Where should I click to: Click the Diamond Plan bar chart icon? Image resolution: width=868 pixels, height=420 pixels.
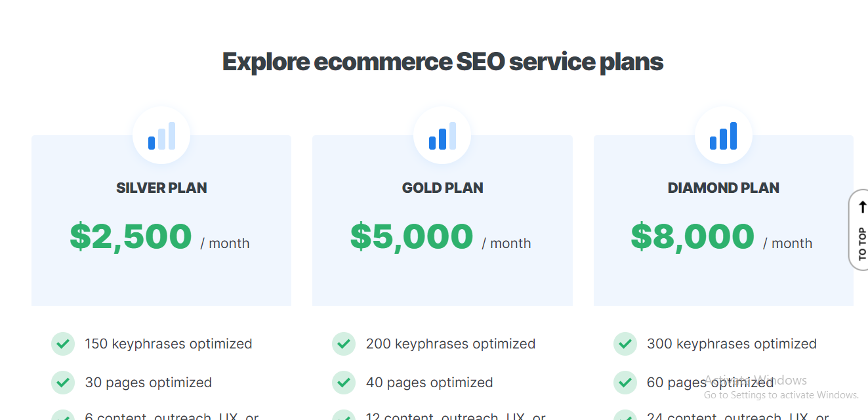[x=723, y=136]
